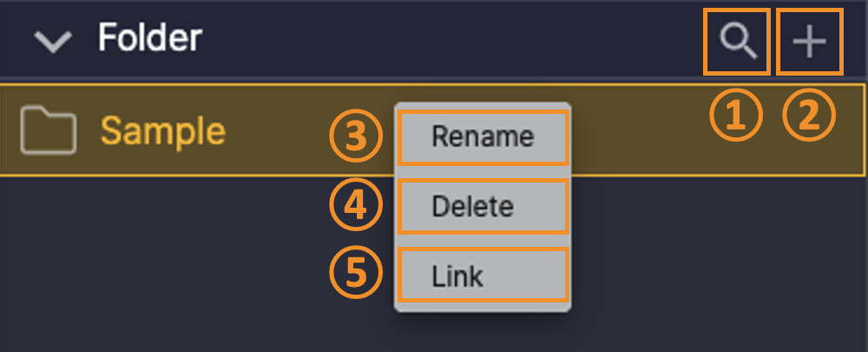Click blank header space between Folder and search
868x352 pixels.
click(451, 40)
